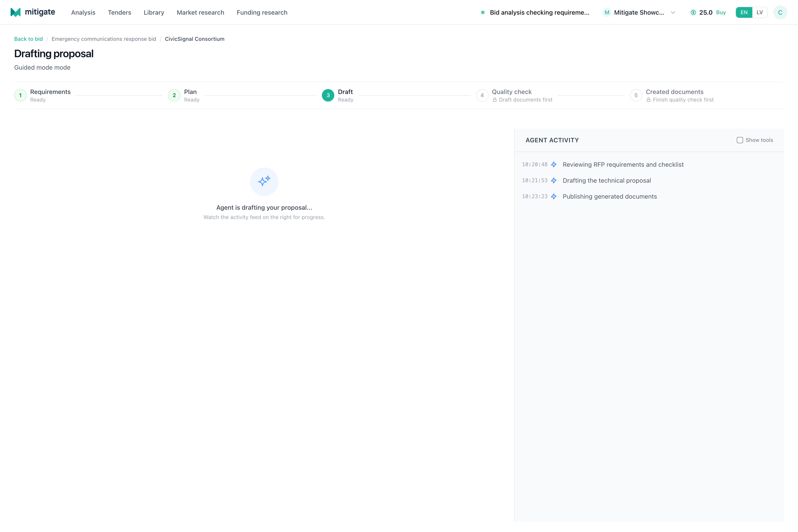The width and height of the screenshot is (798, 532).
Task: Click the mitigate logo icon
Action: [16, 12]
